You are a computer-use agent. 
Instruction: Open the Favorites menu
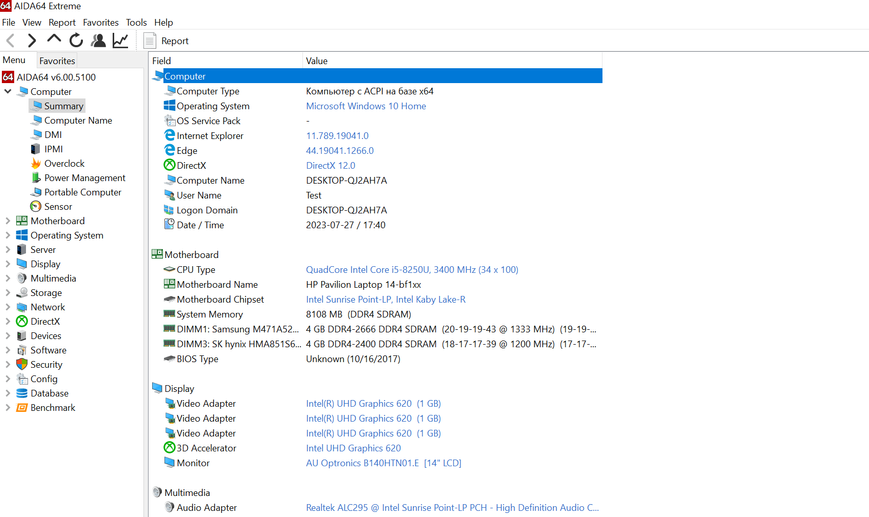point(100,22)
